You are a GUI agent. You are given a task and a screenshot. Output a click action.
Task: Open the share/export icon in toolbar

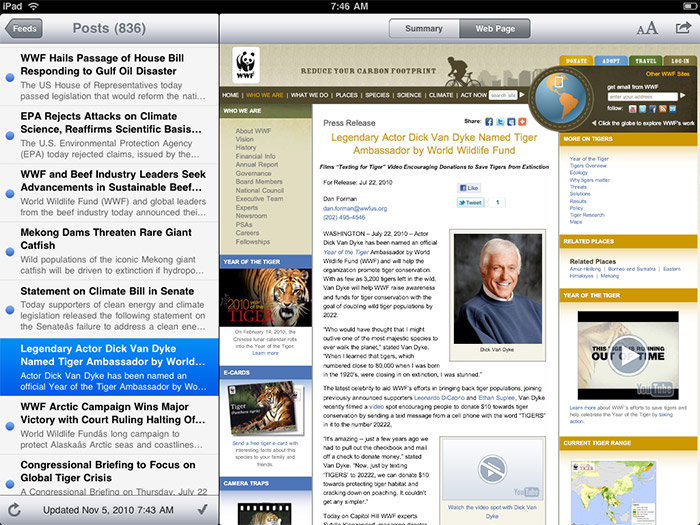coord(682,28)
